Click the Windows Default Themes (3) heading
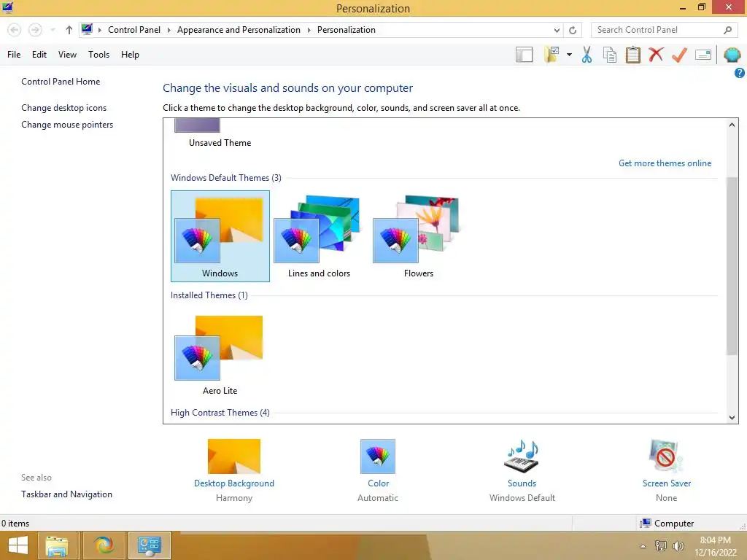 [226, 178]
